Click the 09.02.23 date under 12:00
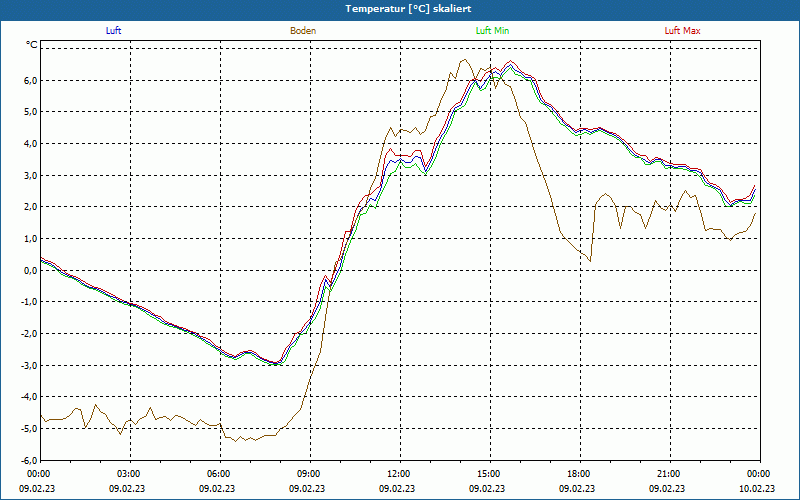The image size is (800, 500). (397, 488)
